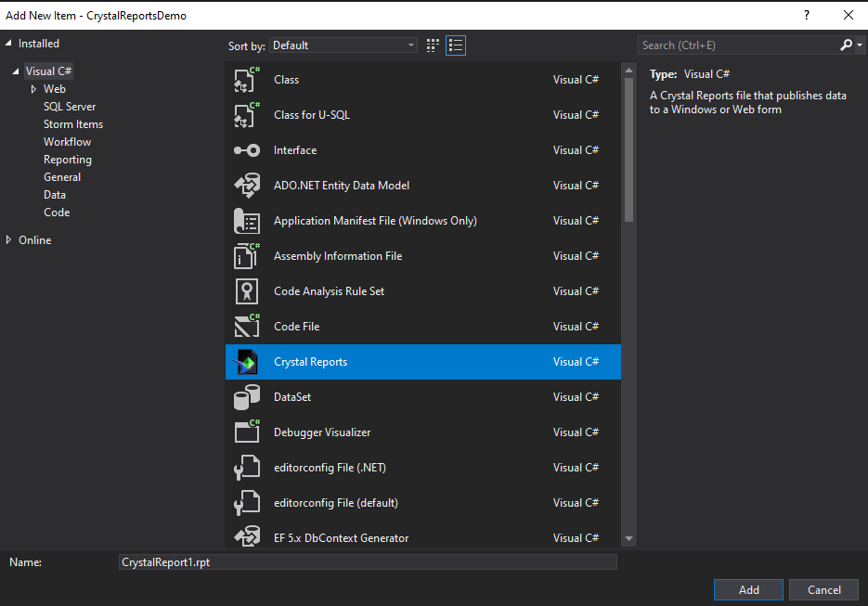Click the Code Analysis Rule Set icon

(247, 291)
